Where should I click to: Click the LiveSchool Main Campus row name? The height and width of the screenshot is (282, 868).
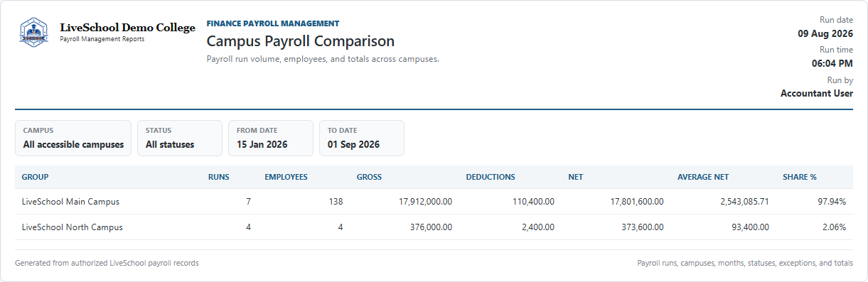(71, 202)
